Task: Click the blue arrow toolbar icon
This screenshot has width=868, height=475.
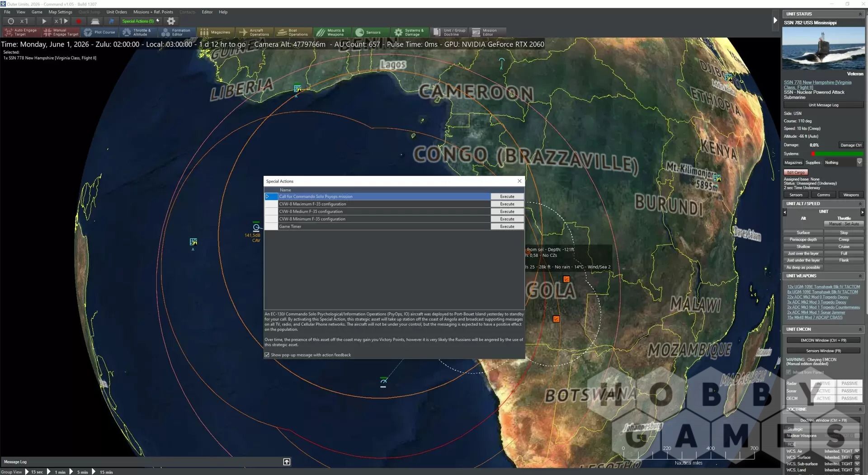Action: [x=111, y=21]
